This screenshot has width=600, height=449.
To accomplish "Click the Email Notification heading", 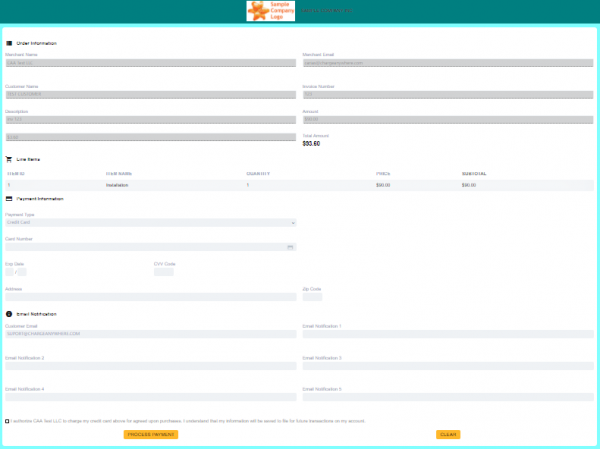I will pos(37,314).
